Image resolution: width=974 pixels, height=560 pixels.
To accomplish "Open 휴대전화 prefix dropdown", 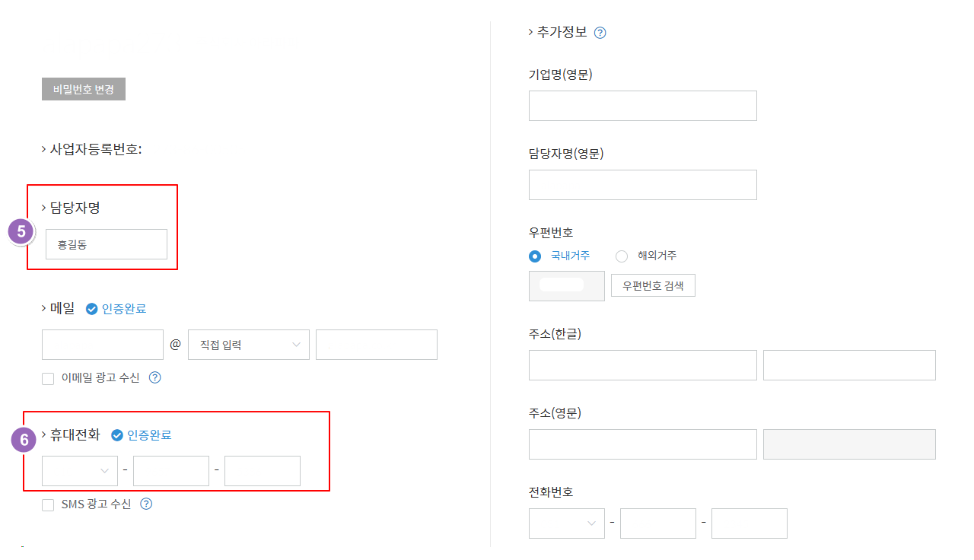I will pos(80,471).
